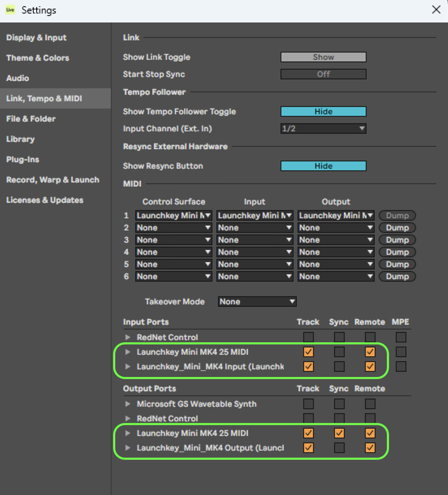Enable MPE for RedNet Control input

point(401,337)
